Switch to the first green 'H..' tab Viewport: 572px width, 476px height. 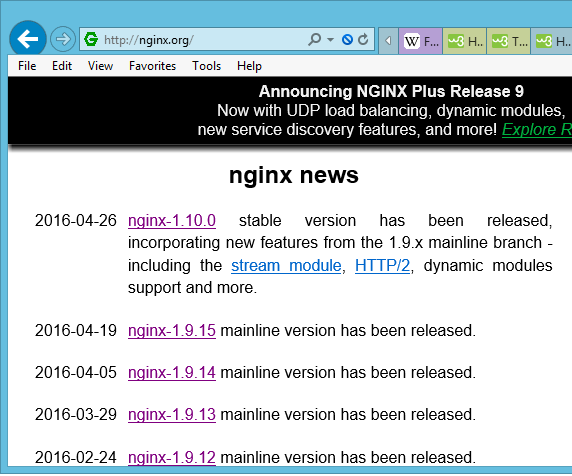(464, 41)
